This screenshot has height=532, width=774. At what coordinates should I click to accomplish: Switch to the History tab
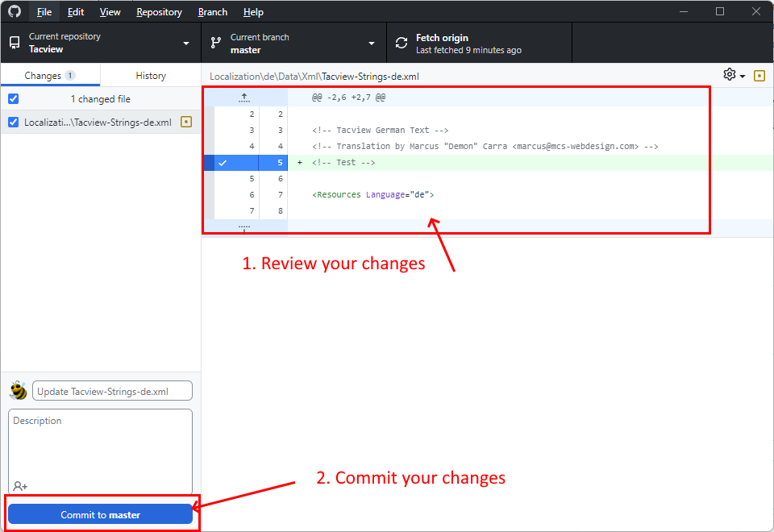coord(151,76)
